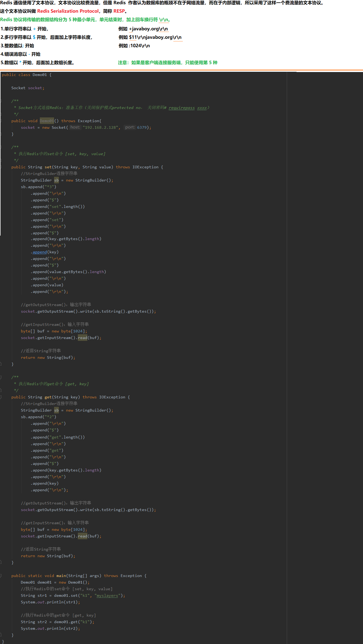Click the underlined "myslayers" string in main
This screenshot has width=363, height=644.
pyautogui.click(x=107, y=595)
